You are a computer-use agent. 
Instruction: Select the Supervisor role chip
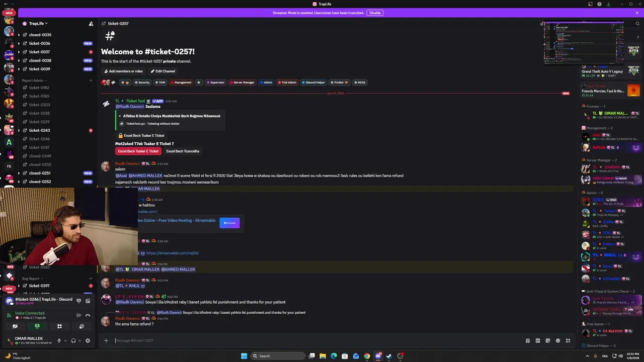click(216, 82)
